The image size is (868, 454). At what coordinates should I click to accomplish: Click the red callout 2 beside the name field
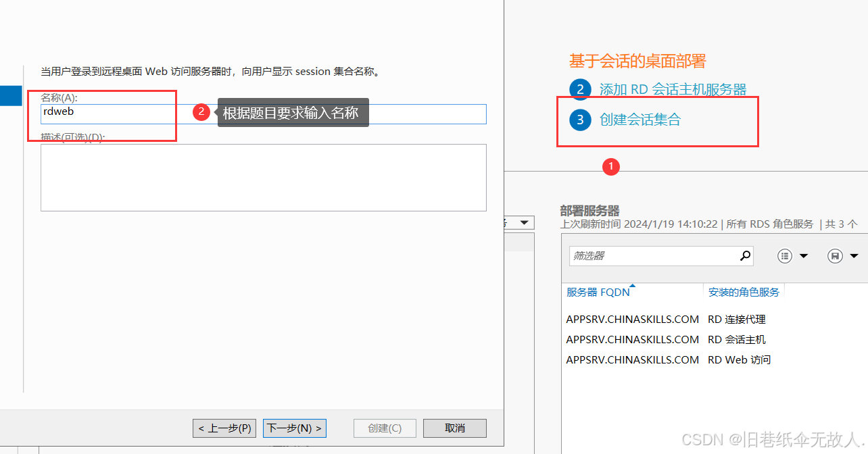tap(201, 111)
